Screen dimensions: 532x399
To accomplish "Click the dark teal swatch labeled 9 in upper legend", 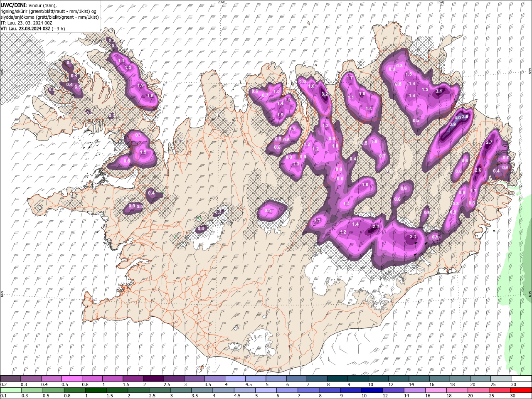I will (x=357, y=379).
